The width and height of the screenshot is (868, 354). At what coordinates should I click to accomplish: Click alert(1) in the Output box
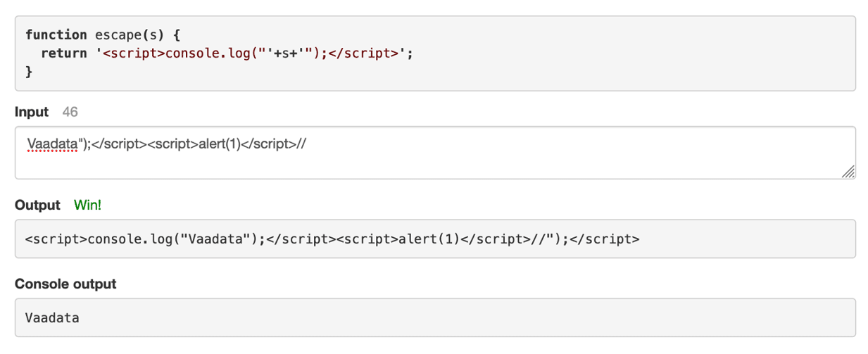pyautogui.click(x=429, y=239)
